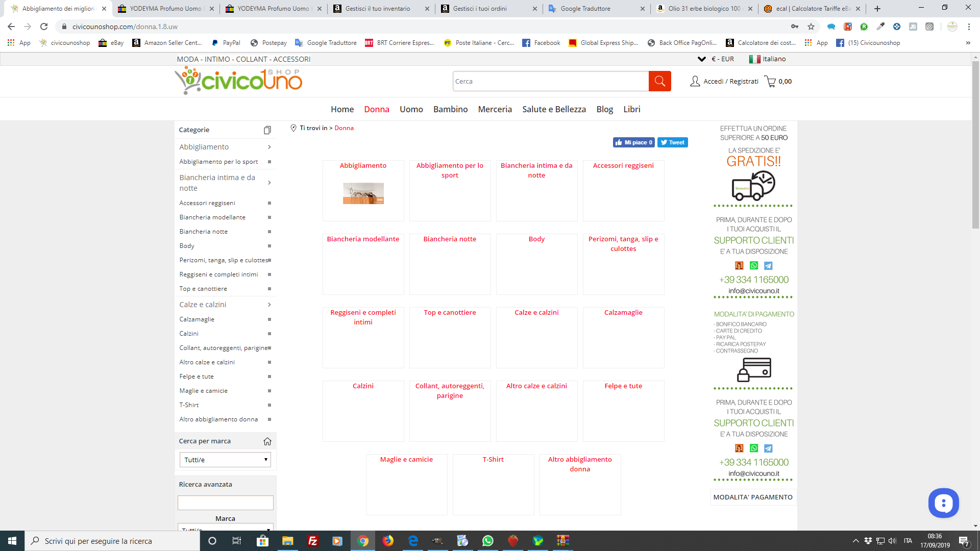Open the purple chat widget bubble
The width and height of the screenshot is (980, 551).
943,503
